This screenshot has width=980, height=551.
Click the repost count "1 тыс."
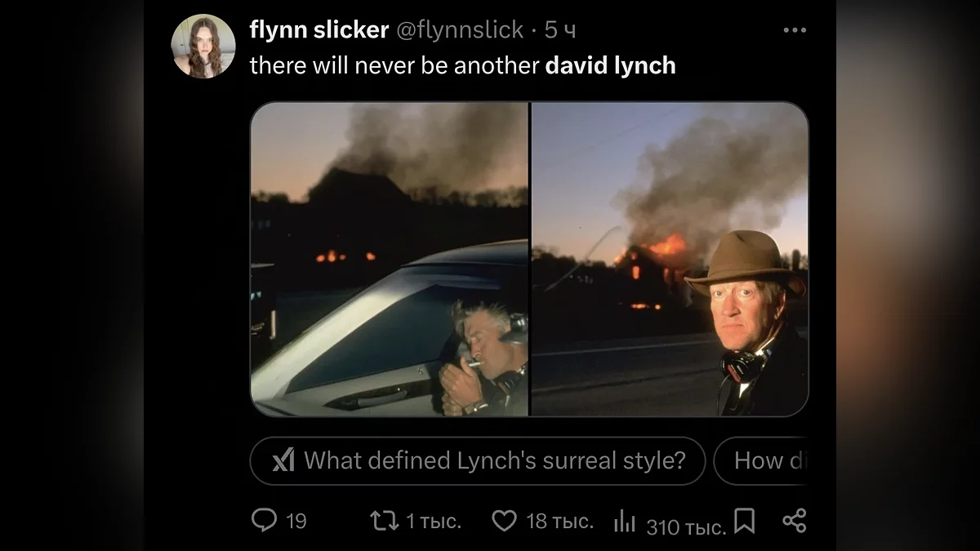tap(434, 521)
